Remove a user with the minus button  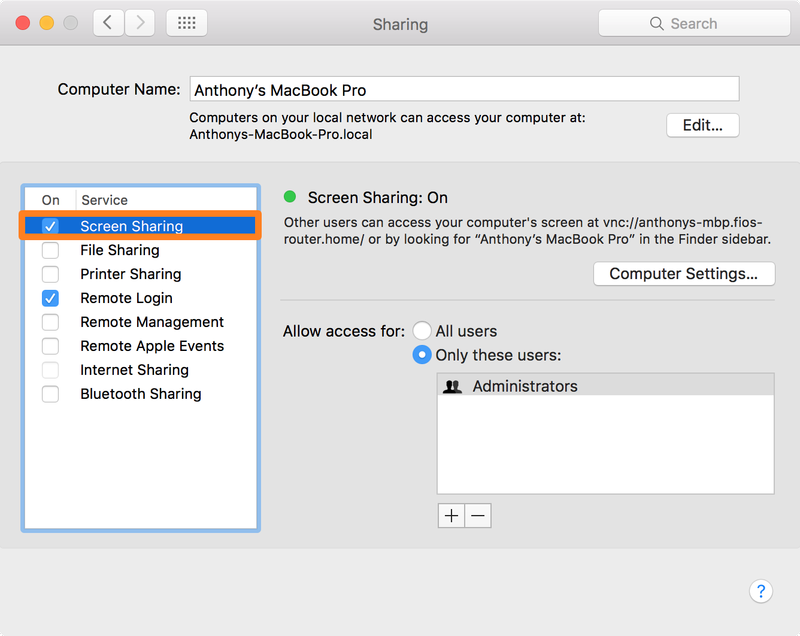[478, 516]
